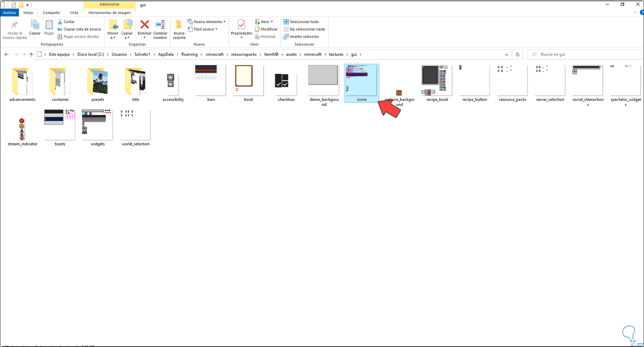Cut selection with the Cortar scissors
The height and width of the screenshot is (347, 644).
[x=66, y=21]
